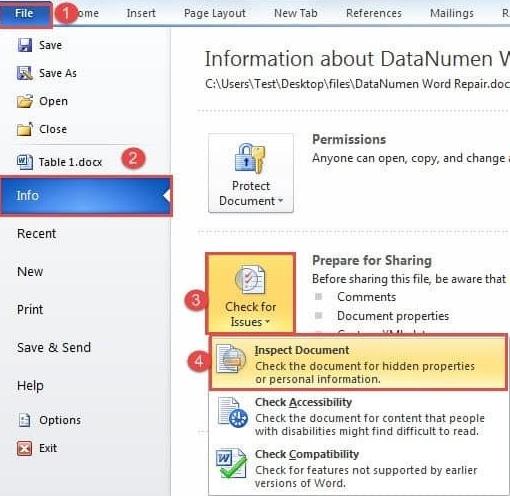The height and width of the screenshot is (496, 510).
Task: Switch to the Insert ribbon tab
Action: click(141, 13)
